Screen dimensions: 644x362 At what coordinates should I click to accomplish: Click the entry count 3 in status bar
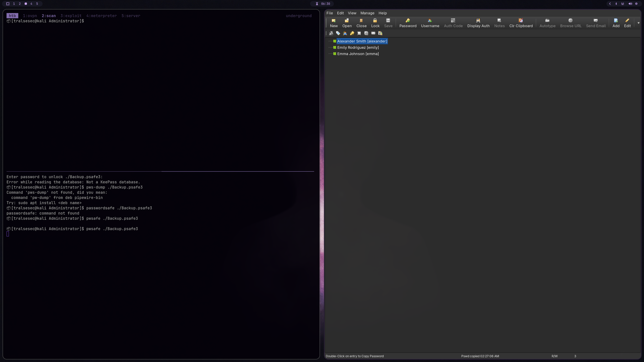click(x=575, y=356)
